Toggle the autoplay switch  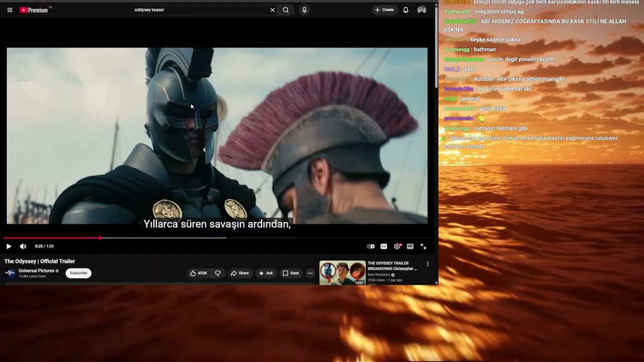click(371, 246)
